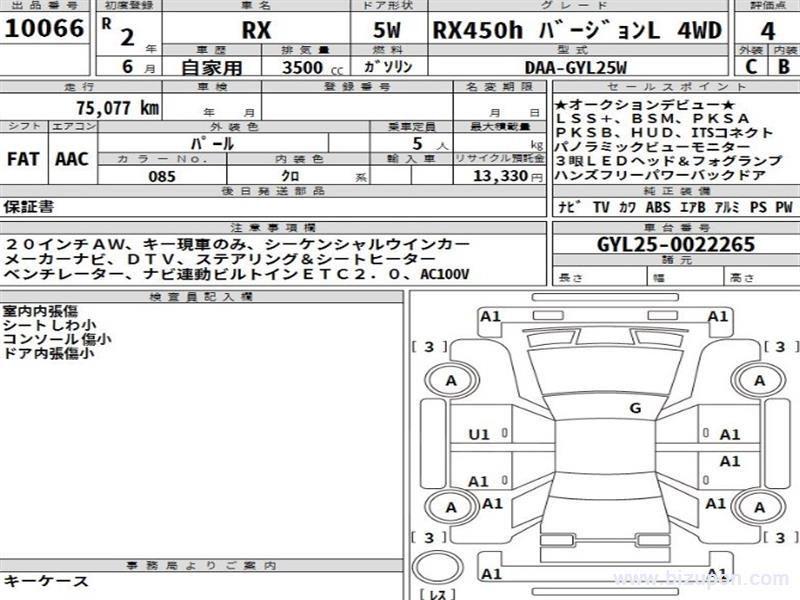Click 3眼LEDヘッド&フォグランプ line

668,161
